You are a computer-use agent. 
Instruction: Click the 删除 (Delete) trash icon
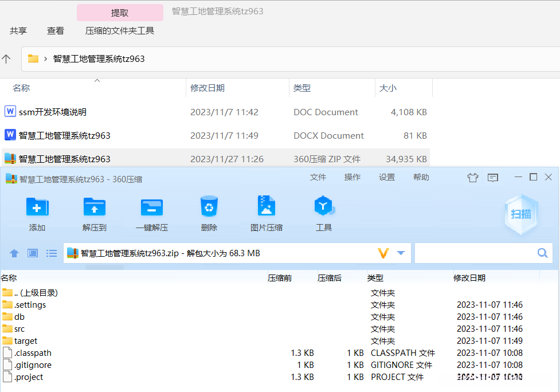[x=209, y=206]
